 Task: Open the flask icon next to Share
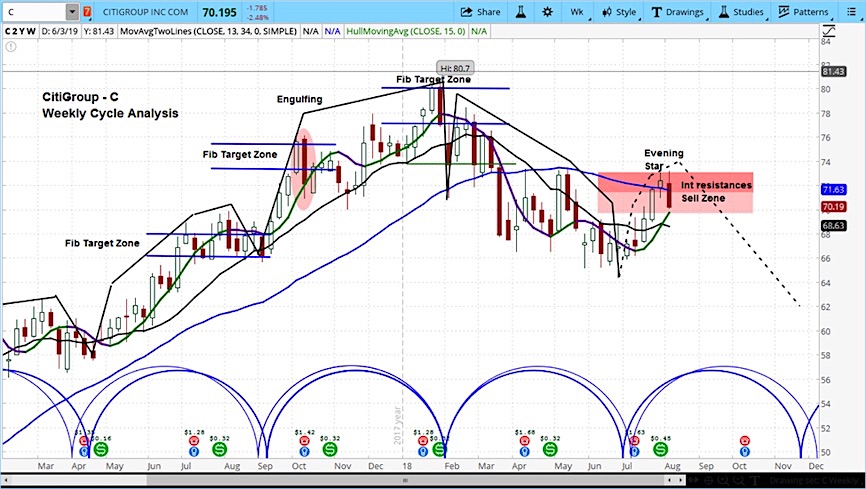(x=521, y=12)
